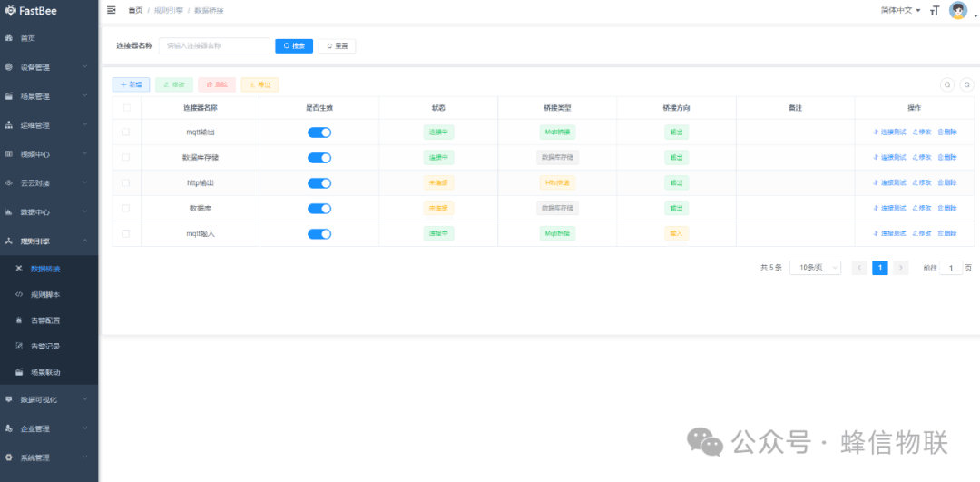Click the sidebar collapse hamburger icon
Screen dimensions: 980x482
[112, 10]
